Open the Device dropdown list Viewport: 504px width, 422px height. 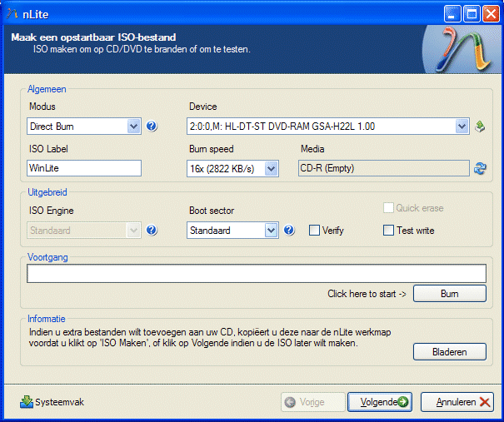(328, 127)
